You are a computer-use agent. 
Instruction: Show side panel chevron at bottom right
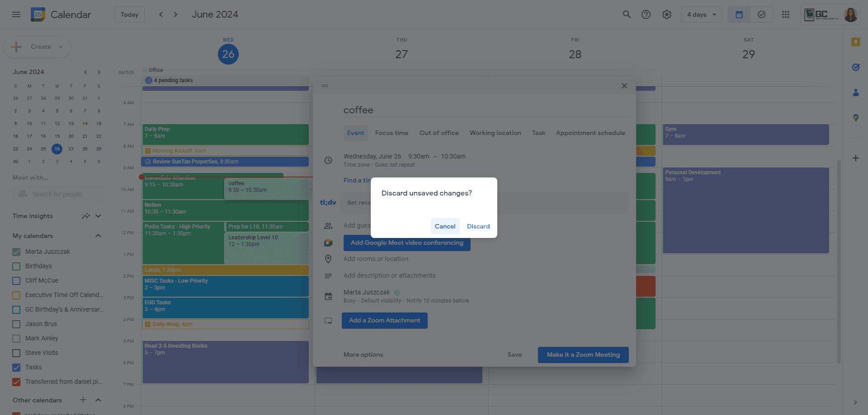click(855, 402)
